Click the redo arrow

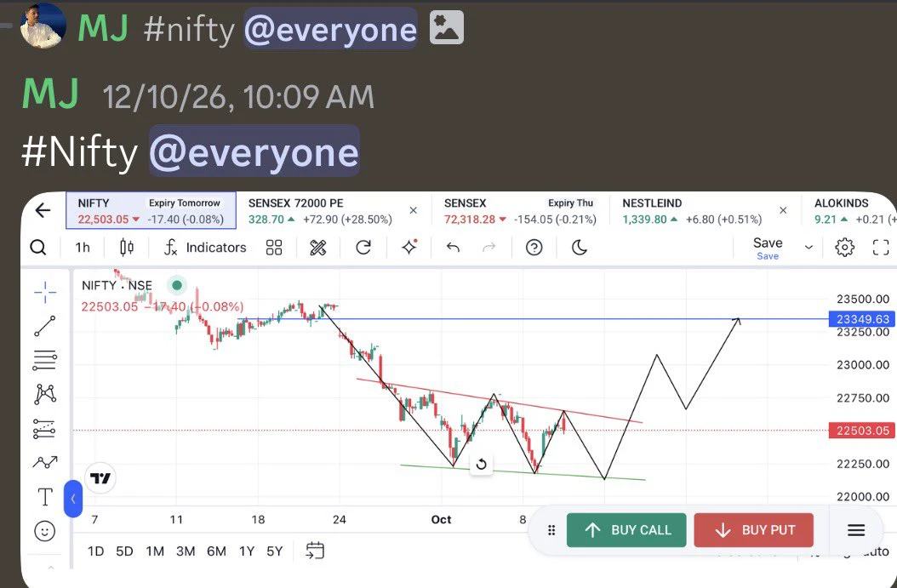click(x=489, y=247)
